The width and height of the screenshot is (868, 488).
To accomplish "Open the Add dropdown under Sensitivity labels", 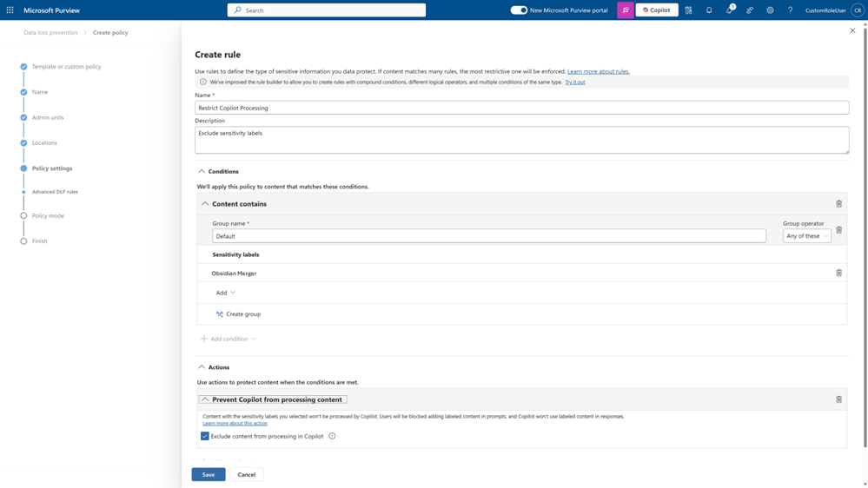I will [225, 293].
